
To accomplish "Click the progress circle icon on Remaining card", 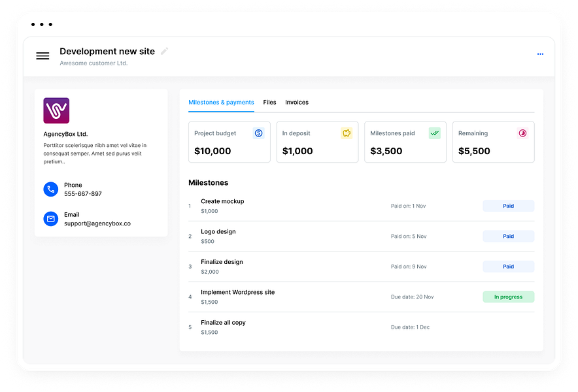I will (521, 133).
